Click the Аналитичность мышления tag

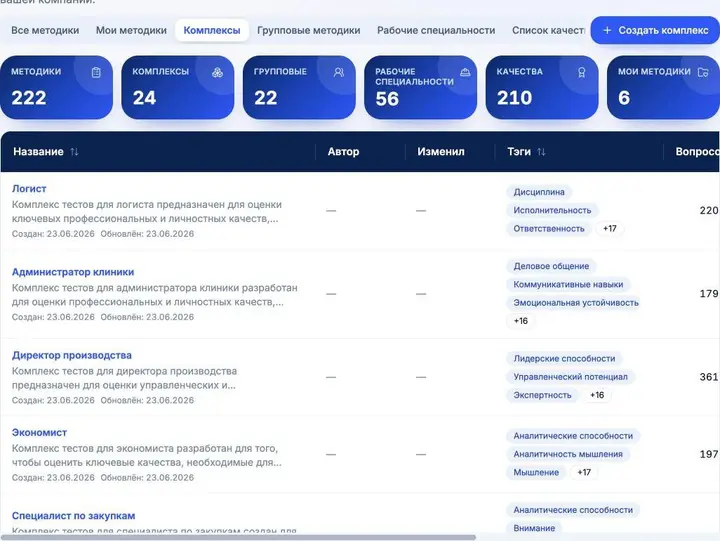pos(568,454)
